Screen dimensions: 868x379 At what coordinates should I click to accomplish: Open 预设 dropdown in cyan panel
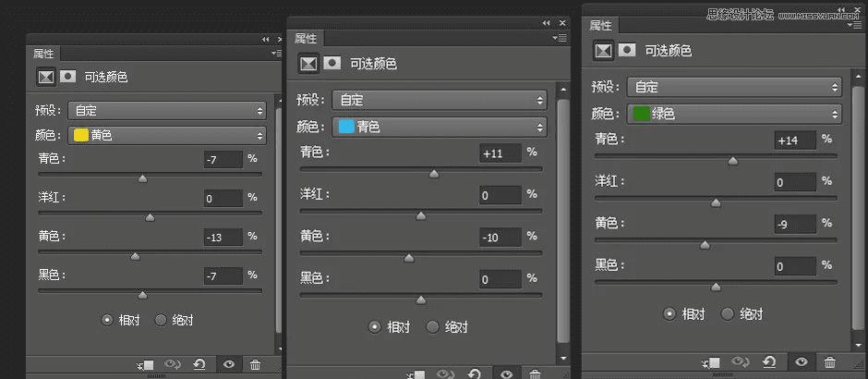point(440,100)
